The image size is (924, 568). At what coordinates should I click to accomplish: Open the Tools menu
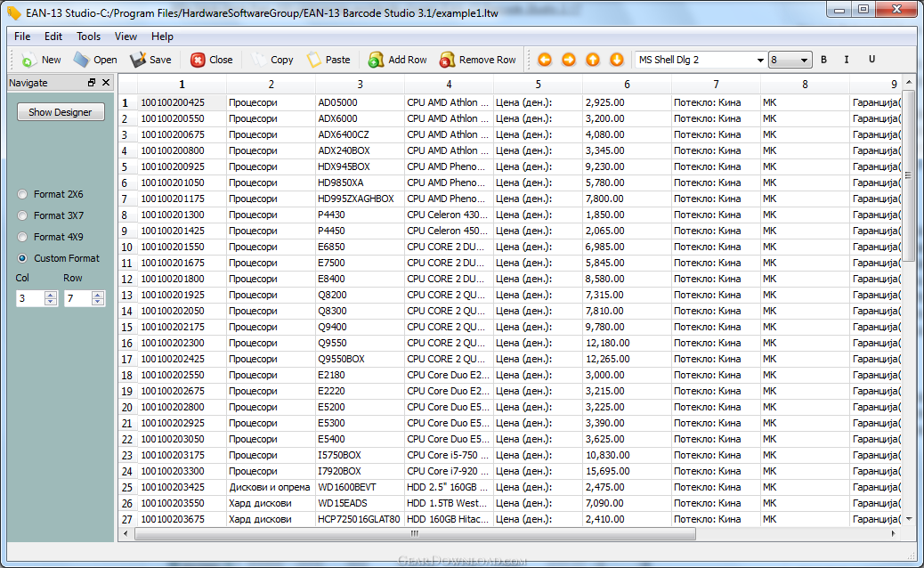pyautogui.click(x=88, y=37)
